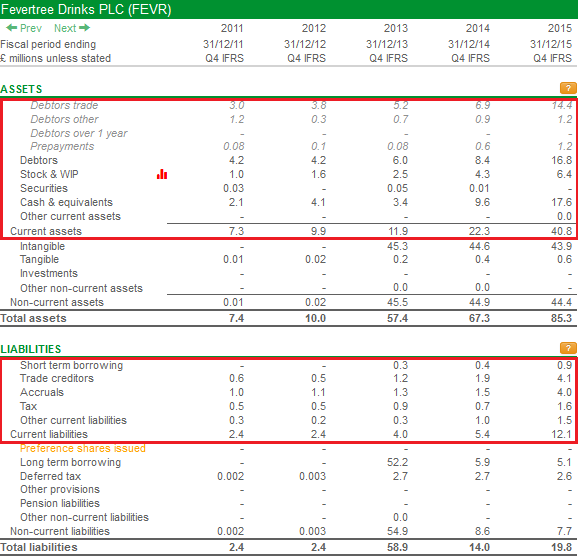Screen dimensions: 578x558
Task: Click the Short term borrowing label
Action: 72,365
